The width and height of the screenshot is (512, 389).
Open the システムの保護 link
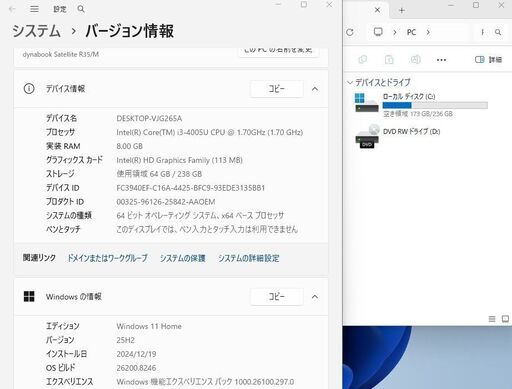pyautogui.click(x=182, y=258)
